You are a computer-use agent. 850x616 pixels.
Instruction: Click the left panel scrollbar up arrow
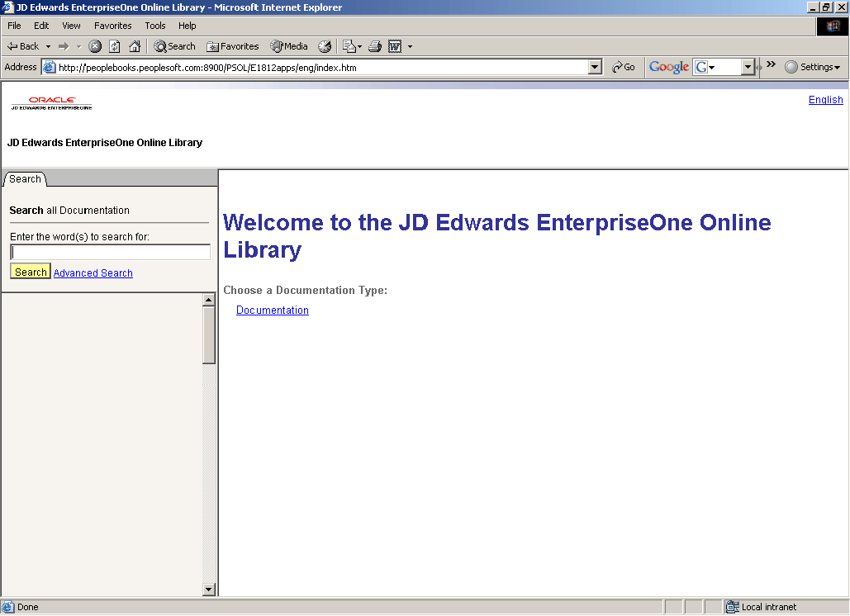[x=209, y=300]
